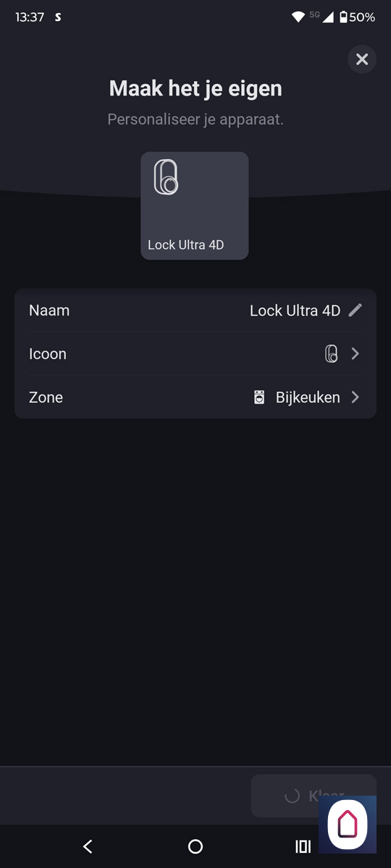Open the Zone row
The width and height of the screenshot is (391, 868).
(195, 397)
